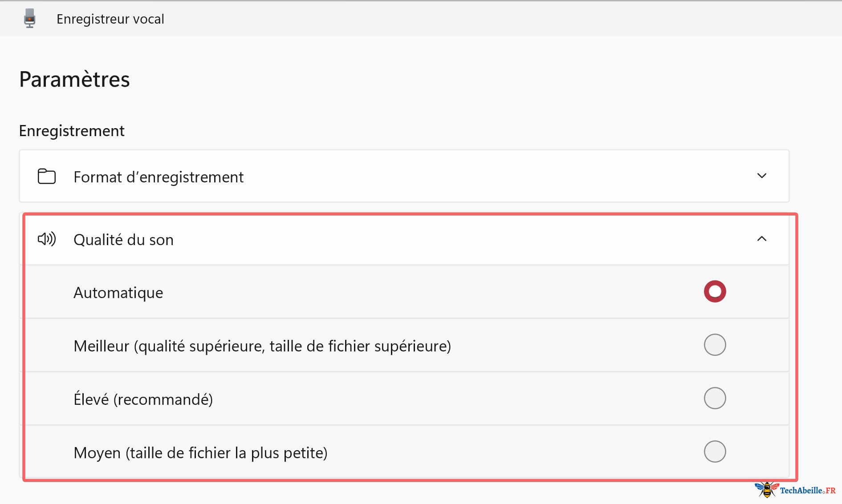Click the filled red radio indicator
Screen dimensions: 842x504
[x=715, y=292]
